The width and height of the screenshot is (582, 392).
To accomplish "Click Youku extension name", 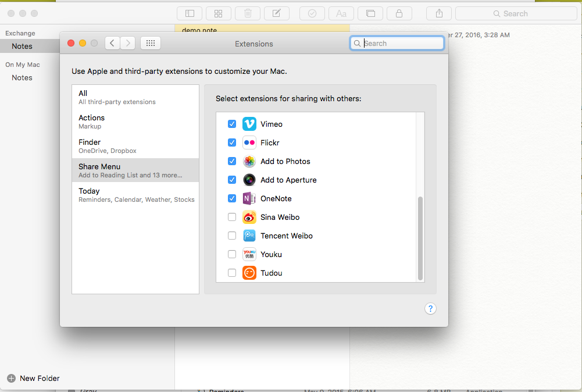I will [x=271, y=254].
